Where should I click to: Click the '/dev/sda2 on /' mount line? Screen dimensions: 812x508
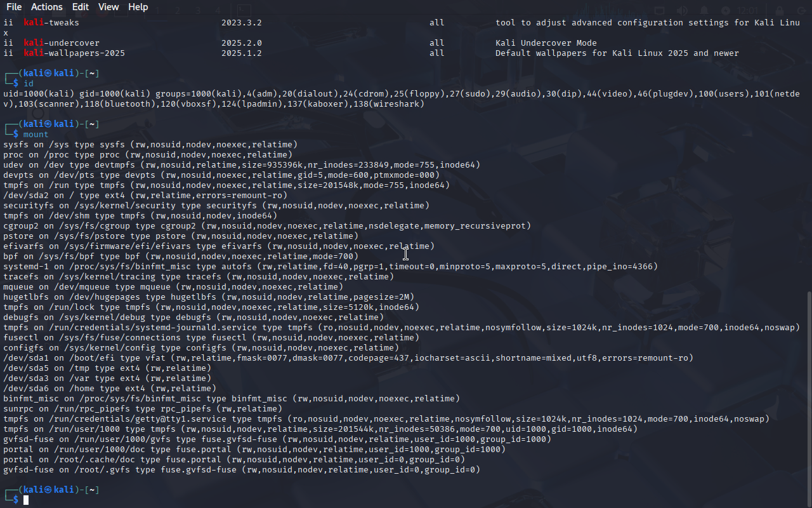pyautogui.click(x=145, y=196)
